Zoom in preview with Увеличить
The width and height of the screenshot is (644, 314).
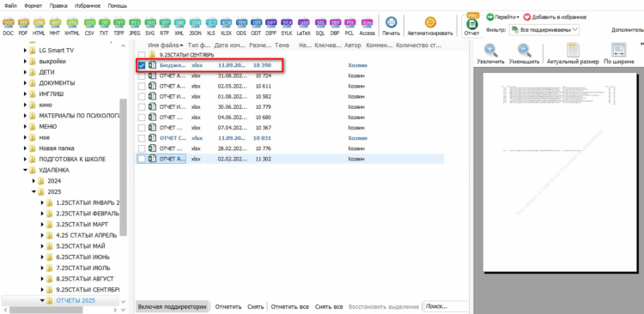(490, 54)
